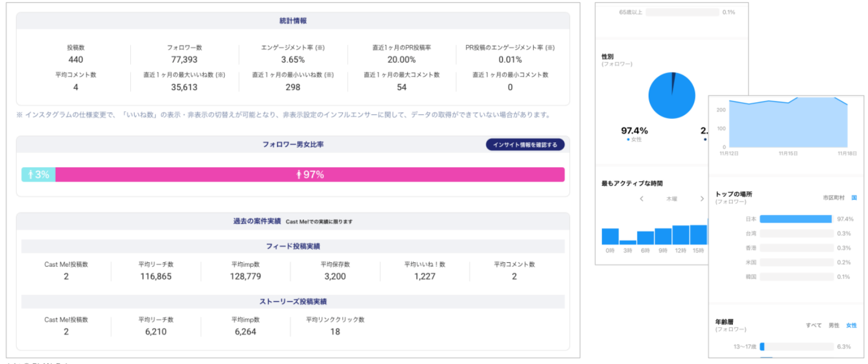Filter age range by 男性
Viewport: 868px width, 364px height.
coord(834,325)
